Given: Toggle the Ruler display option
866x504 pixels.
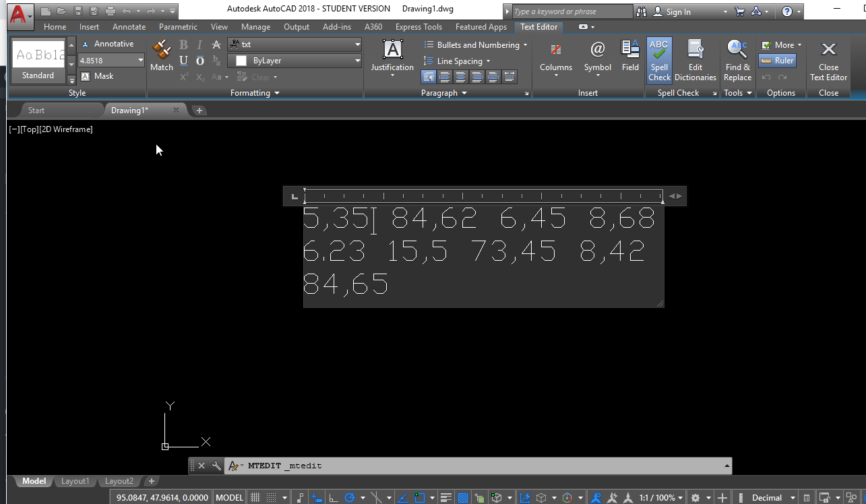Looking at the screenshot, I should [777, 60].
